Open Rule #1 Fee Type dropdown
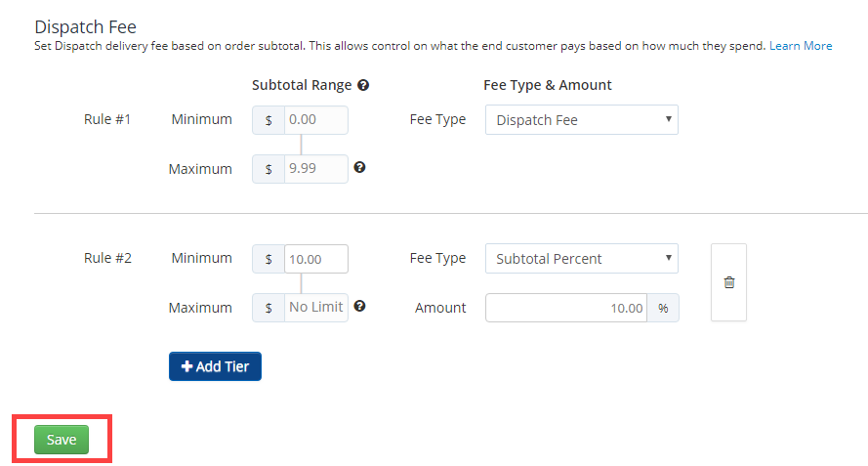868x466 pixels. [x=582, y=120]
